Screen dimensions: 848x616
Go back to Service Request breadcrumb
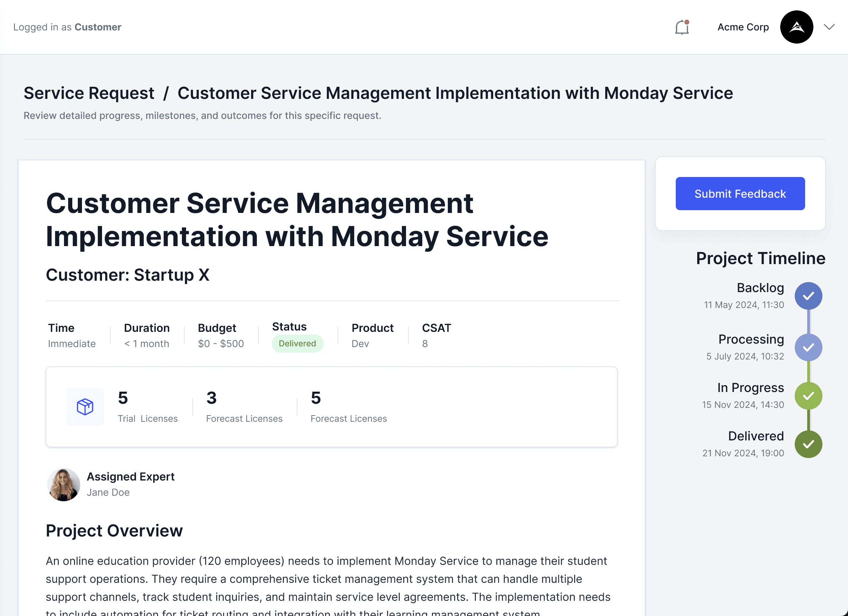coord(89,93)
